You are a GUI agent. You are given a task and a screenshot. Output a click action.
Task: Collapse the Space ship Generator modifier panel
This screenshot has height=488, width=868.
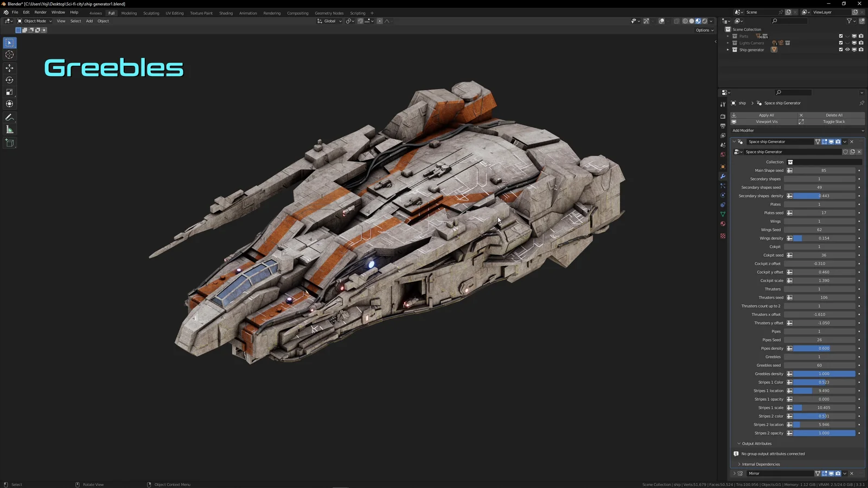click(733, 142)
